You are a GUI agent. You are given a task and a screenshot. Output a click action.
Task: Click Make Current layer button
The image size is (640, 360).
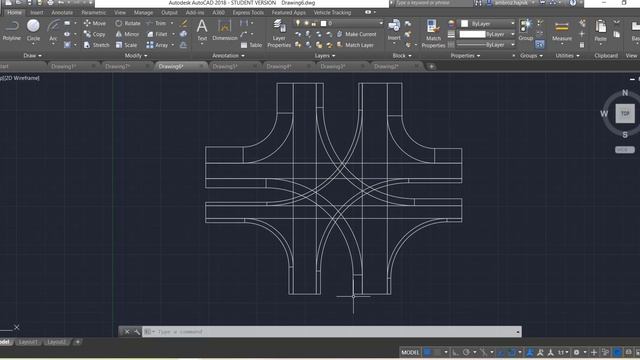[356, 34]
